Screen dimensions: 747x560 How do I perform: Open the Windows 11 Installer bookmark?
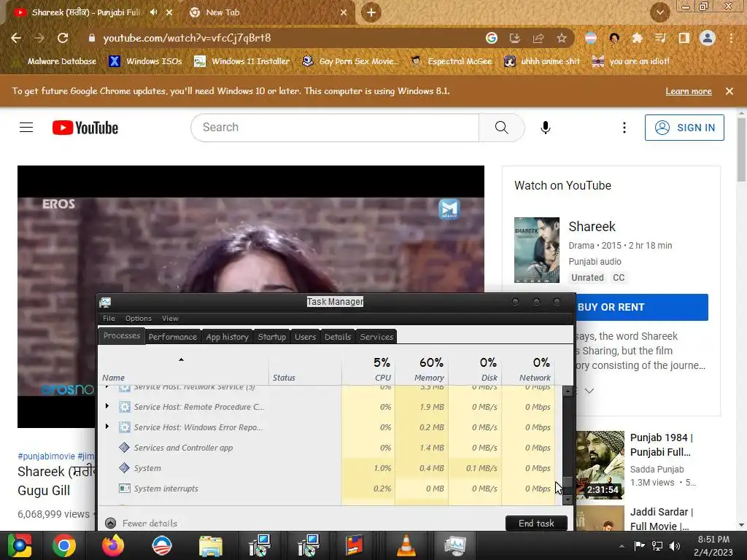tap(242, 61)
